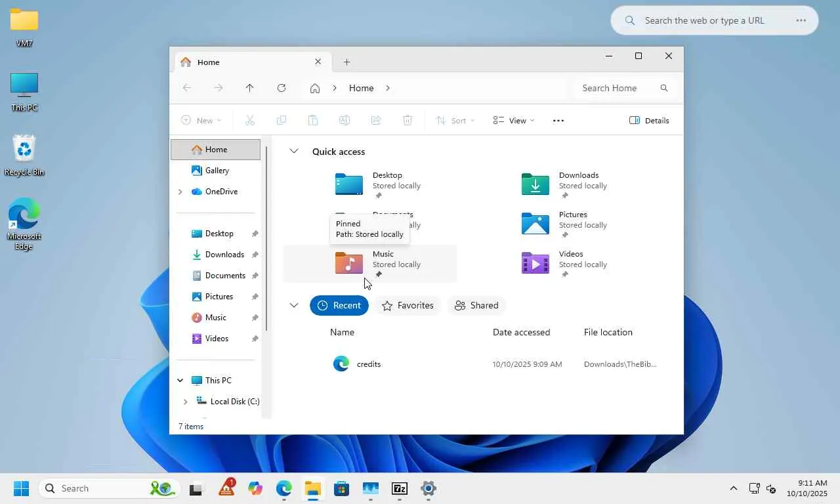
Task: Click the Copy icon in the toolbar
Action: 282,120
